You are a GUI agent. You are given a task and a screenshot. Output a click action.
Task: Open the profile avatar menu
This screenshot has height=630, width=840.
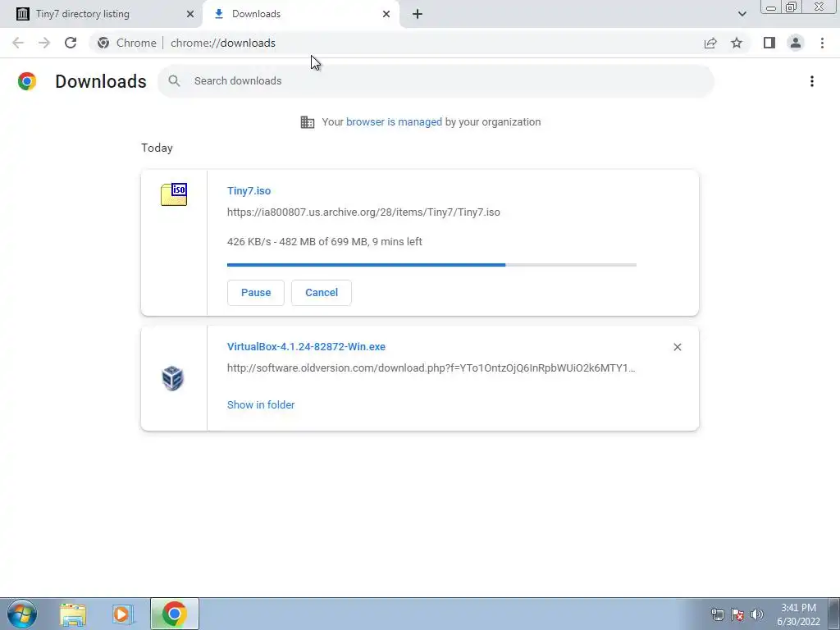(x=796, y=43)
